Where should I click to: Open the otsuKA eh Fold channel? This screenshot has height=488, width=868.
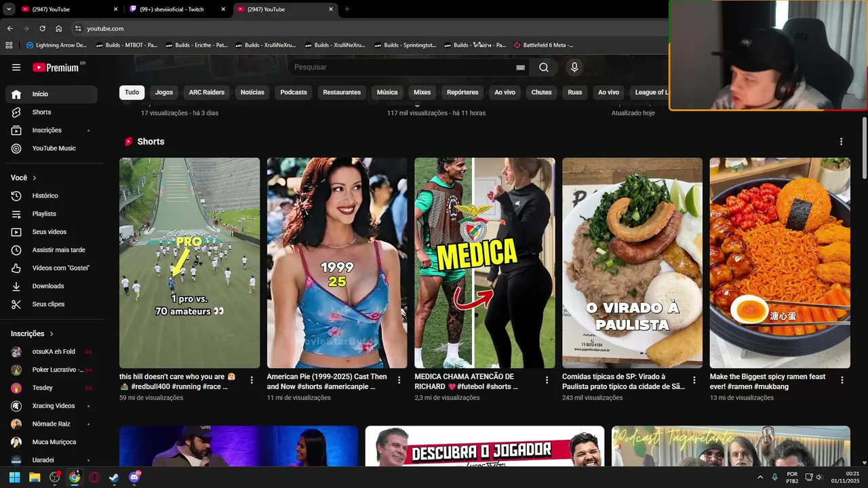[52, 352]
